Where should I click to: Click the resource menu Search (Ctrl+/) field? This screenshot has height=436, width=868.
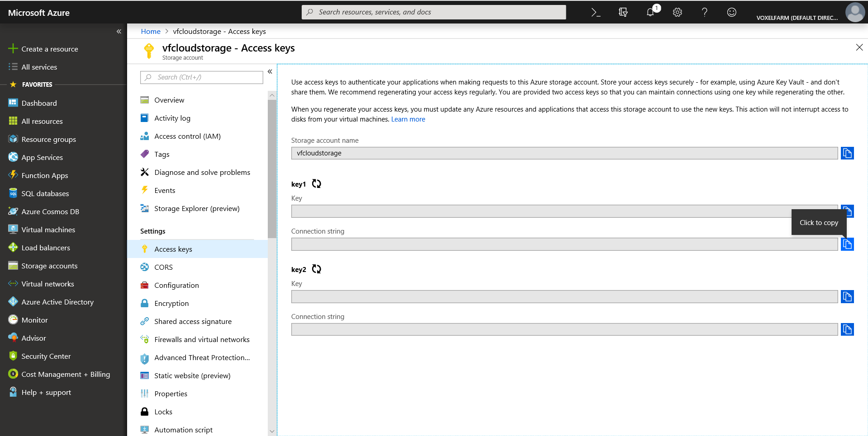(x=202, y=77)
